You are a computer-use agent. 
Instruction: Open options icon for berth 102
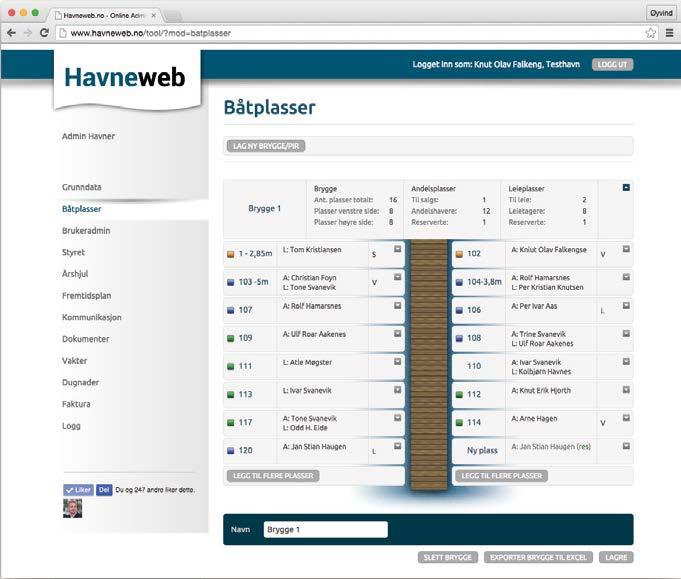(x=626, y=249)
